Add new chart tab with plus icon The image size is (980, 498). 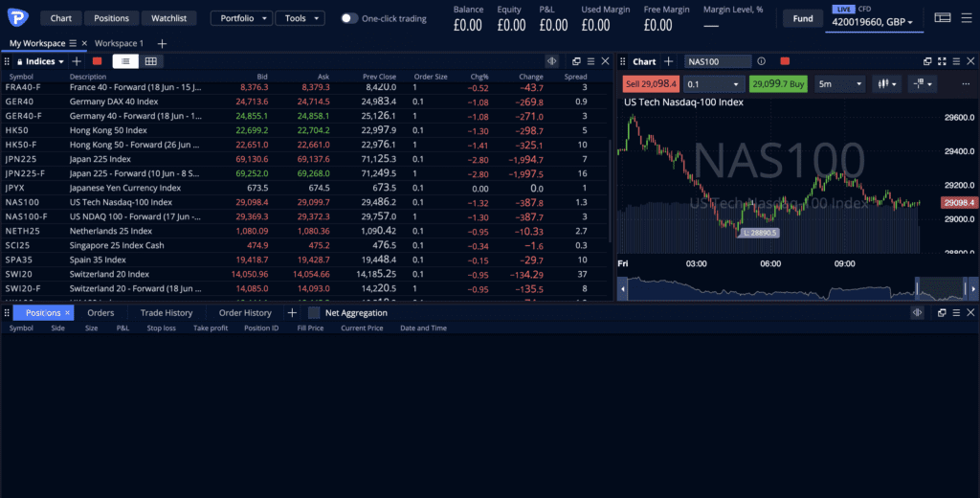tap(668, 61)
